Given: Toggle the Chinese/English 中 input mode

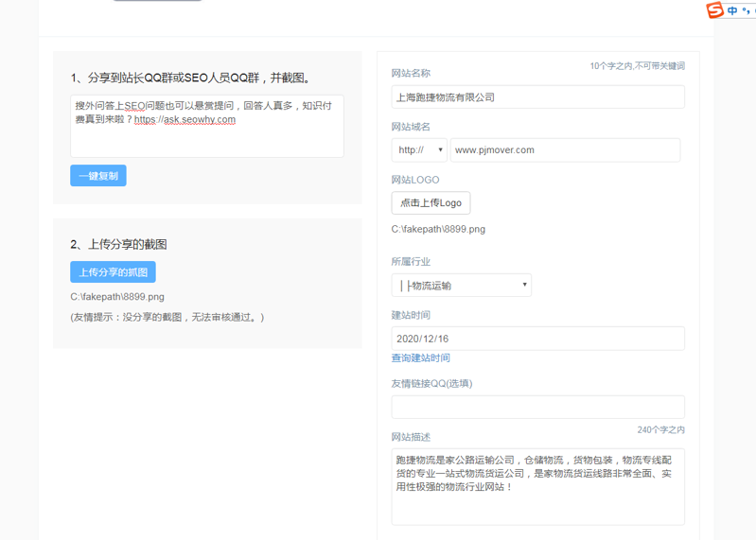Looking at the screenshot, I should (x=733, y=11).
